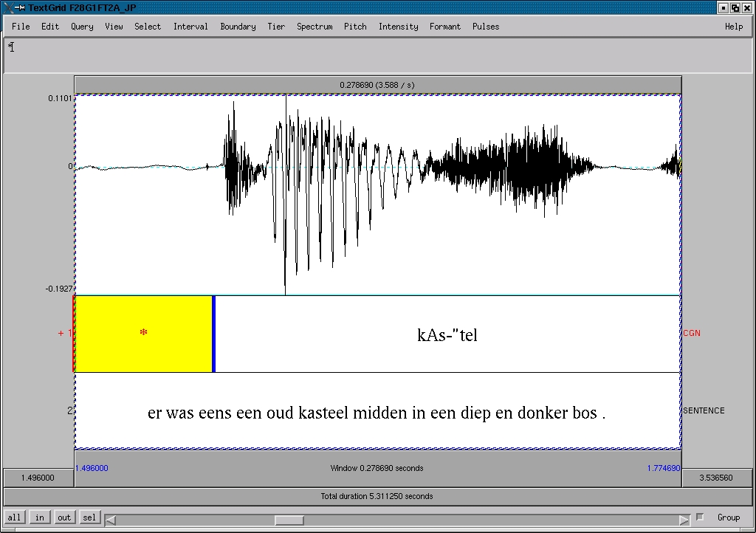756x533 pixels.
Task: Open the Help menu
Action: click(x=734, y=27)
